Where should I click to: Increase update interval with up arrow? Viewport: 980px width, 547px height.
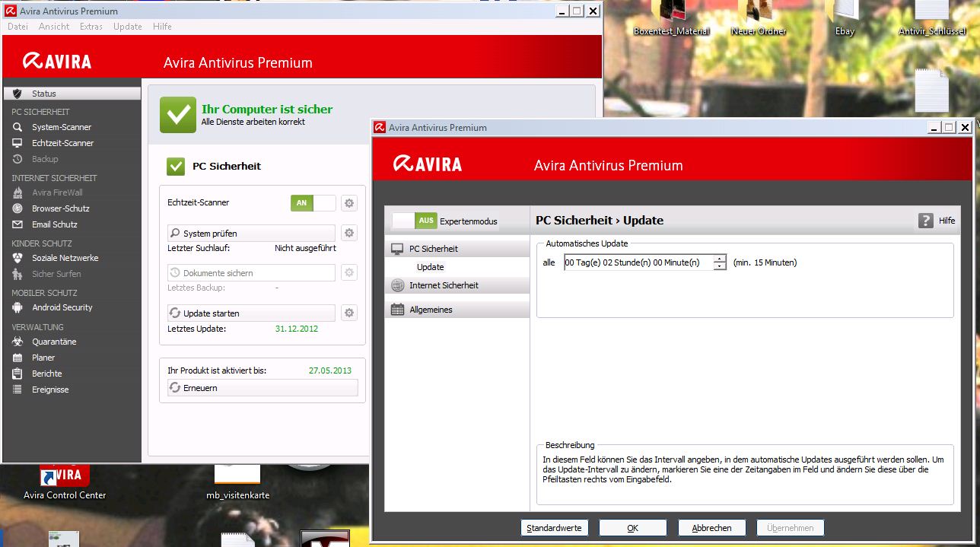(x=720, y=259)
